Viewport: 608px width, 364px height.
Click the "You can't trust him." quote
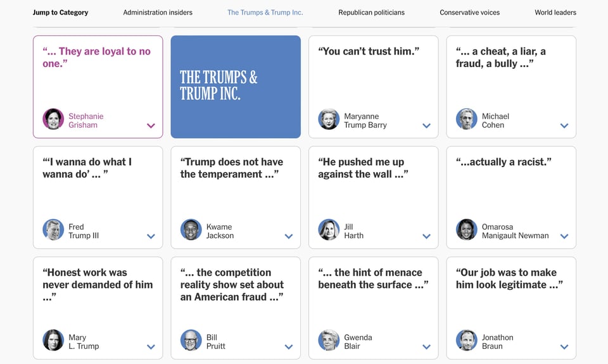(x=369, y=51)
